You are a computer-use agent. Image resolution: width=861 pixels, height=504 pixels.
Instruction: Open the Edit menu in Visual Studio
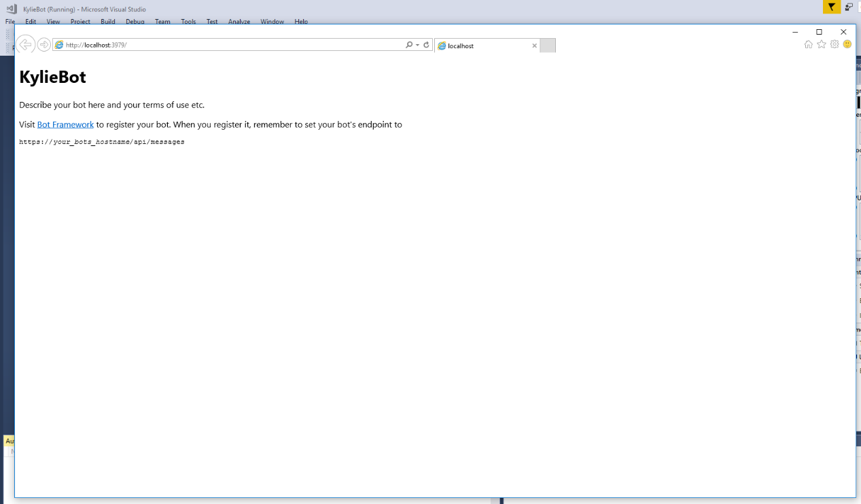click(x=31, y=22)
